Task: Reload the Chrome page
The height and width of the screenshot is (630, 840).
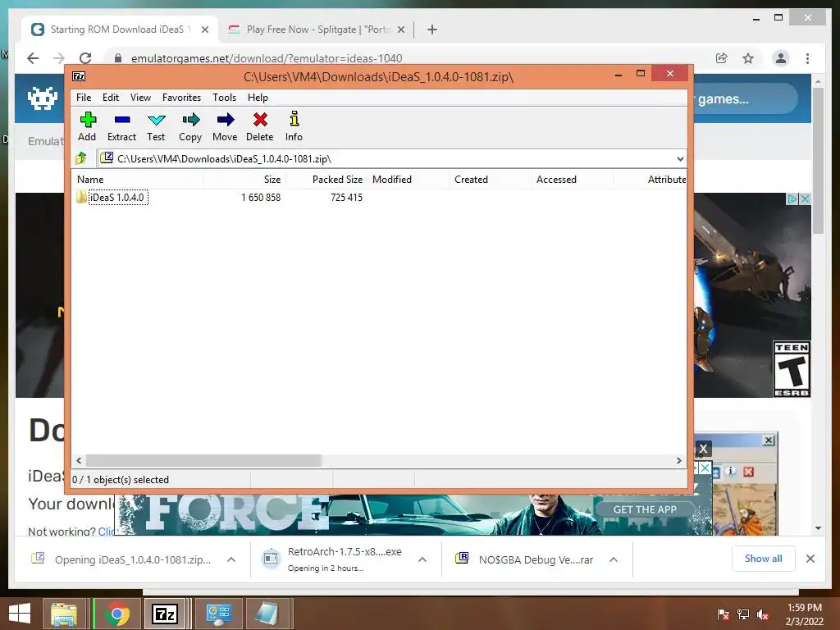Action: pyautogui.click(x=85, y=58)
